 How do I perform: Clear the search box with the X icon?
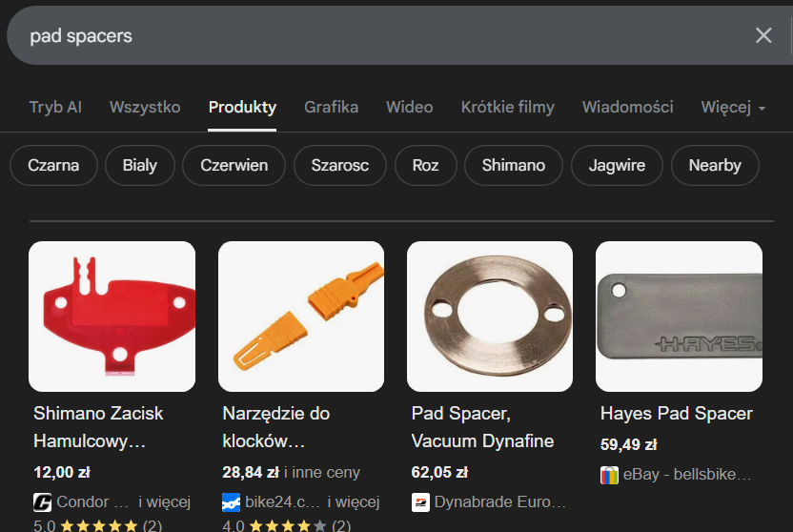(763, 35)
